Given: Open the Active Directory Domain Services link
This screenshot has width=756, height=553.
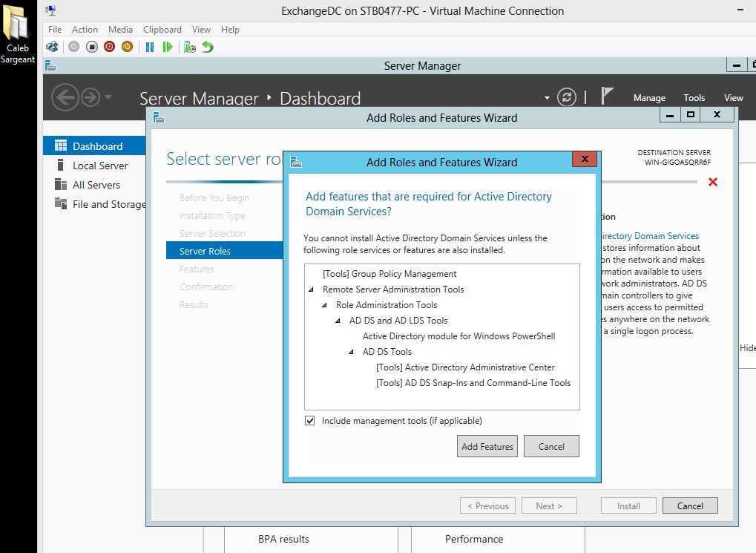Looking at the screenshot, I should point(651,236).
